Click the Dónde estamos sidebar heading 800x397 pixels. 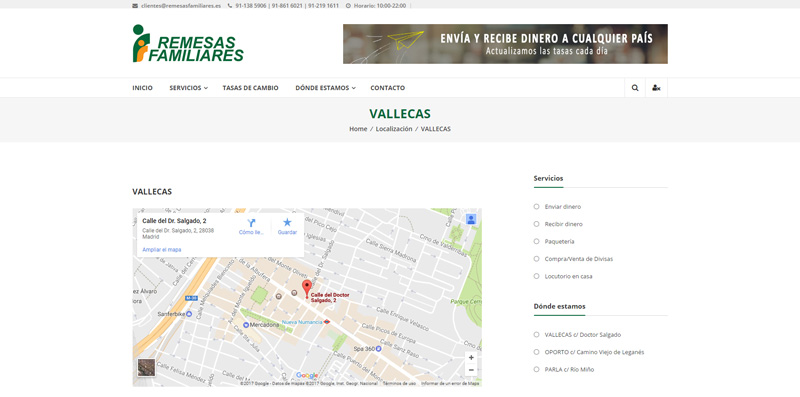(560, 306)
